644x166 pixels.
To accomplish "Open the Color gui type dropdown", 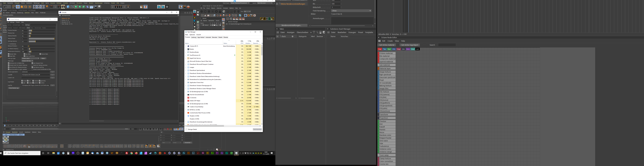I will [x=30, y=58].
